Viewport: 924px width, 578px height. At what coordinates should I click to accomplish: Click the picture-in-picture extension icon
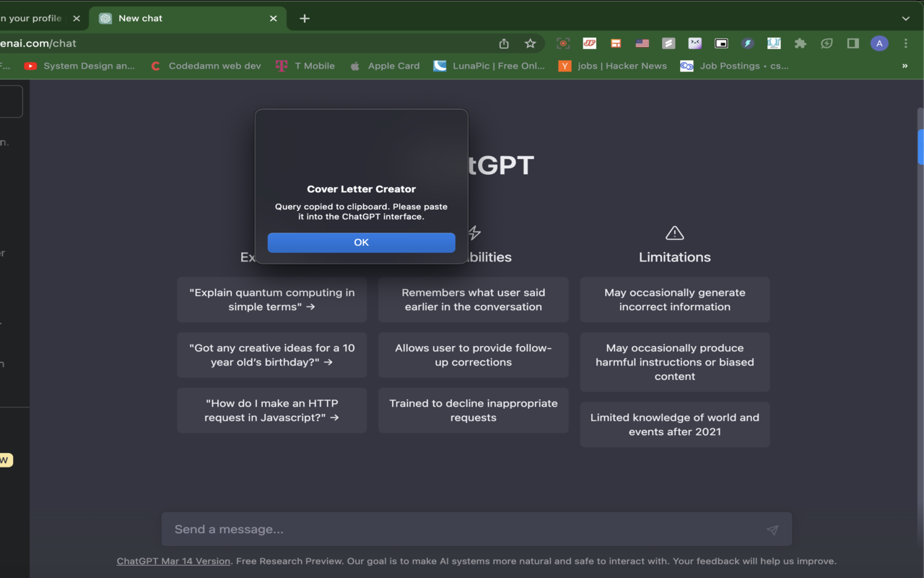coord(721,43)
